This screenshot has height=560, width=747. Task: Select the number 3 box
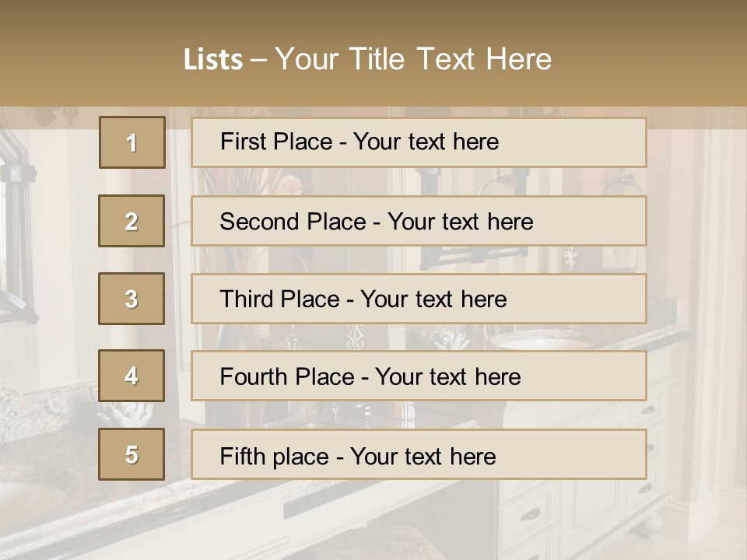pos(132,299)
